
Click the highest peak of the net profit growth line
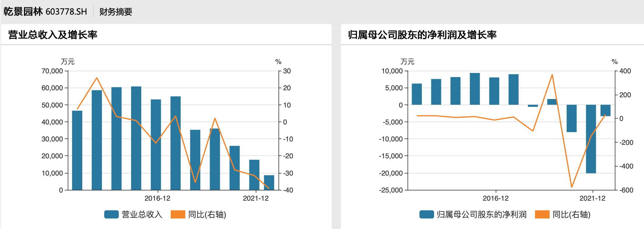pos(552,75)
